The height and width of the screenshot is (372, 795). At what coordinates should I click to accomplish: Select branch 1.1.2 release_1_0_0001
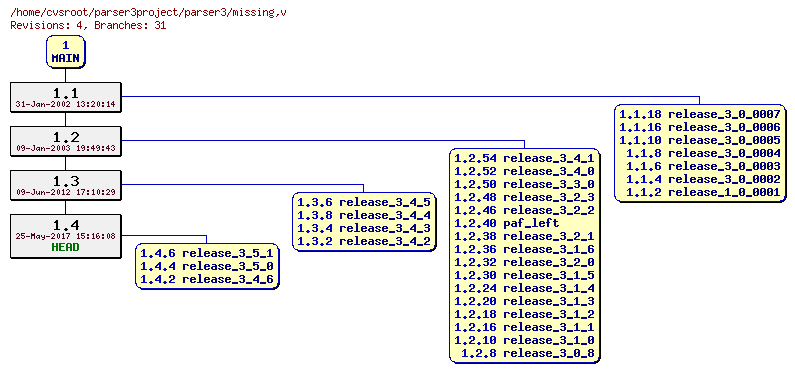[703, 193]
